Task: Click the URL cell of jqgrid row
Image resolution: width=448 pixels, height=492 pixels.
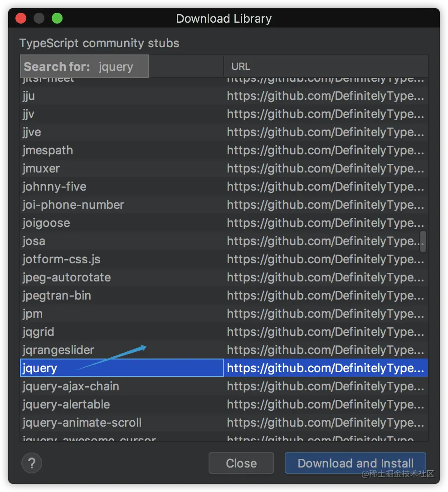Action: click(326, 332)
